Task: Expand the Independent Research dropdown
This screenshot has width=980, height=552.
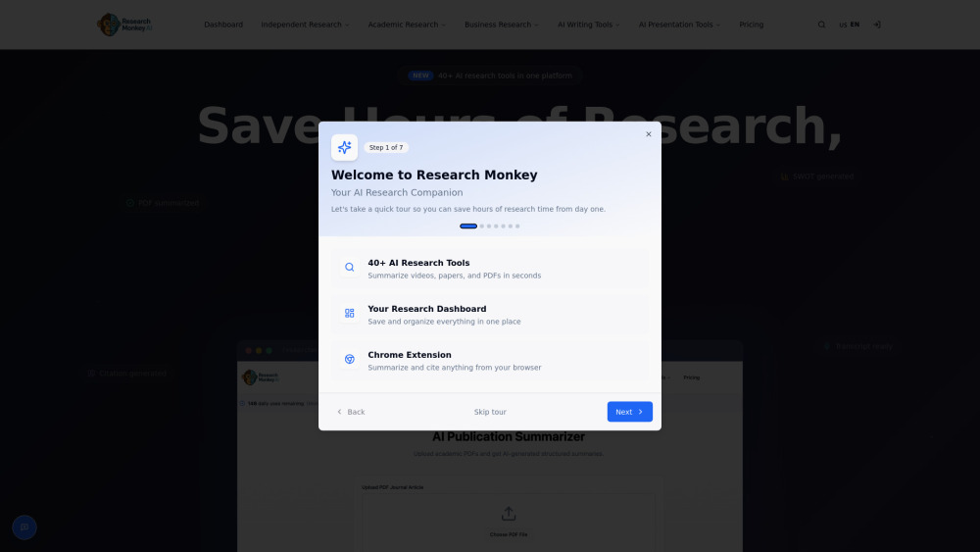Action: tap(305, 25)
